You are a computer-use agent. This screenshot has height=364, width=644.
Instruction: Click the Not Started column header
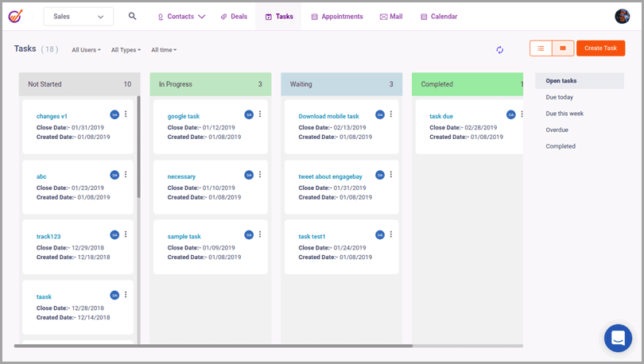pyautogui.click(x=80, y=84)
